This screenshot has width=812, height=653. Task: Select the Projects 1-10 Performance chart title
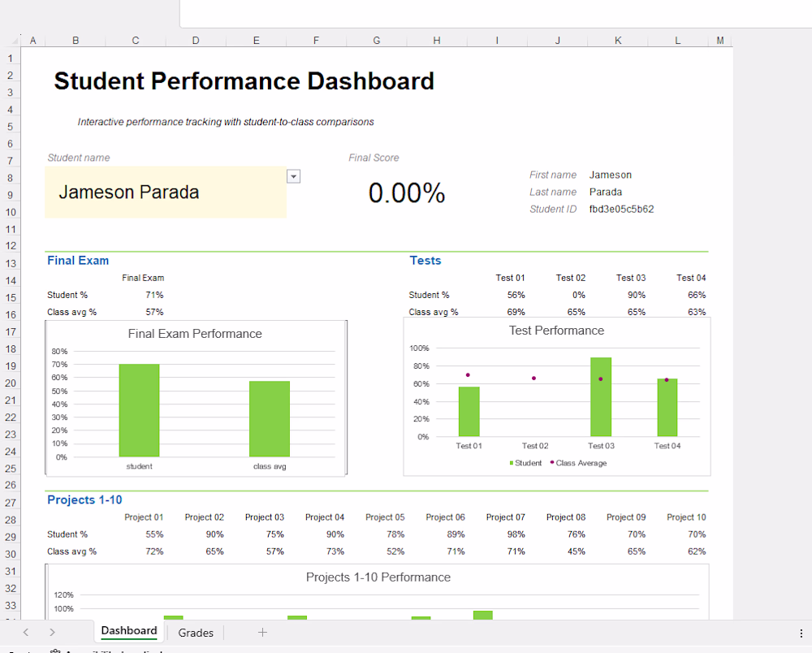point(378,577)
